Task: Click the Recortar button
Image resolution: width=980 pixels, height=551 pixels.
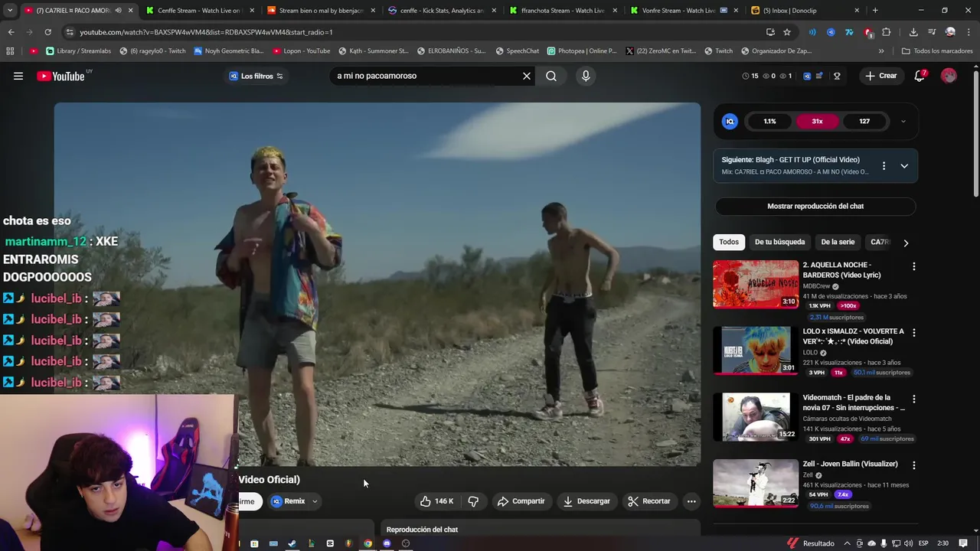Action: 649,501
